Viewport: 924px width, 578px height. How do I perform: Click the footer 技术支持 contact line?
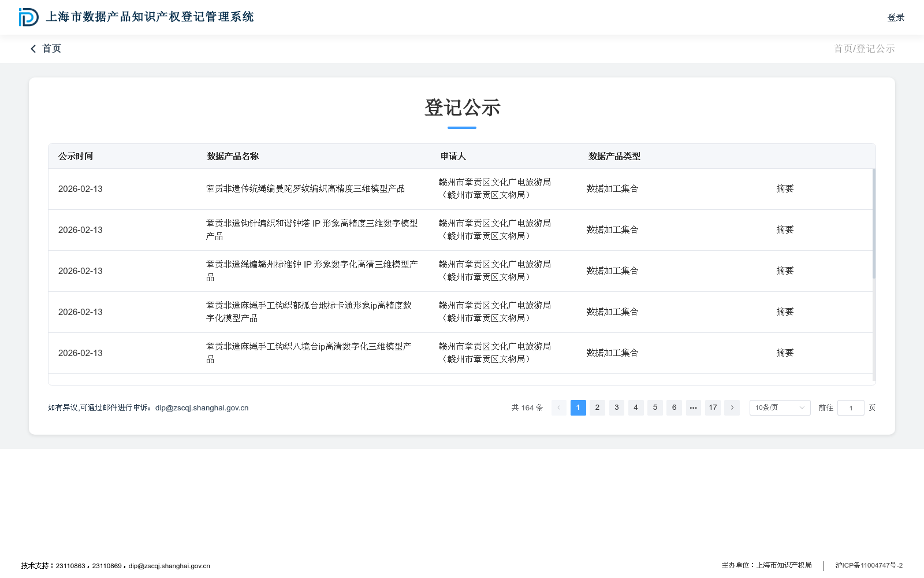(x=115, y=566)
